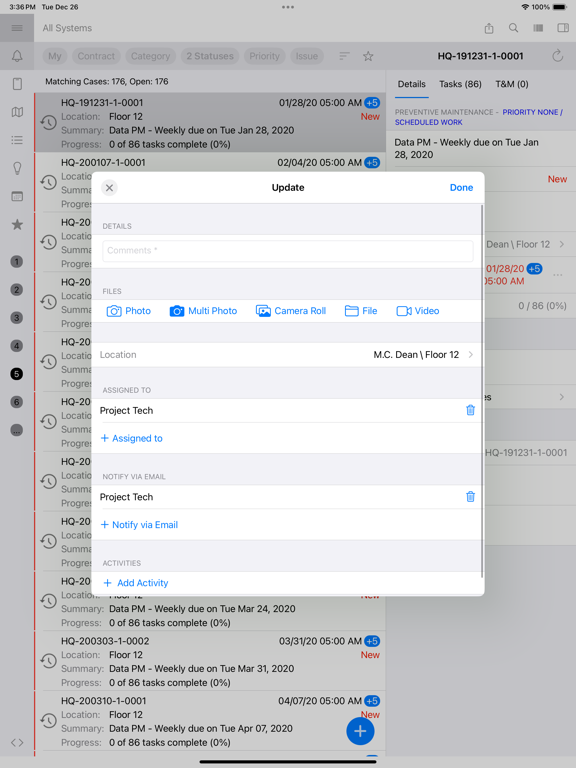Select case HQ-200303-1-0002 in list
The height and width of the screenshot is (768, 576).
210,662
